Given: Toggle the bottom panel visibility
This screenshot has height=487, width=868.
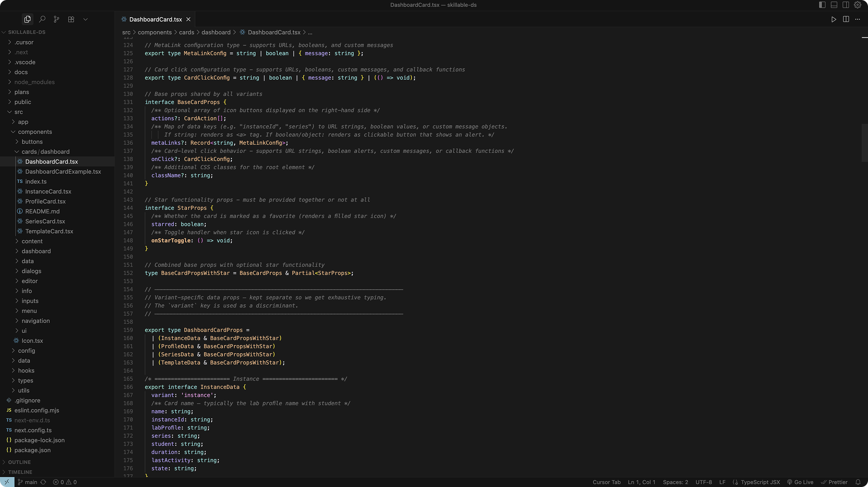Looking at the screenshot, I should pos(834,5).
